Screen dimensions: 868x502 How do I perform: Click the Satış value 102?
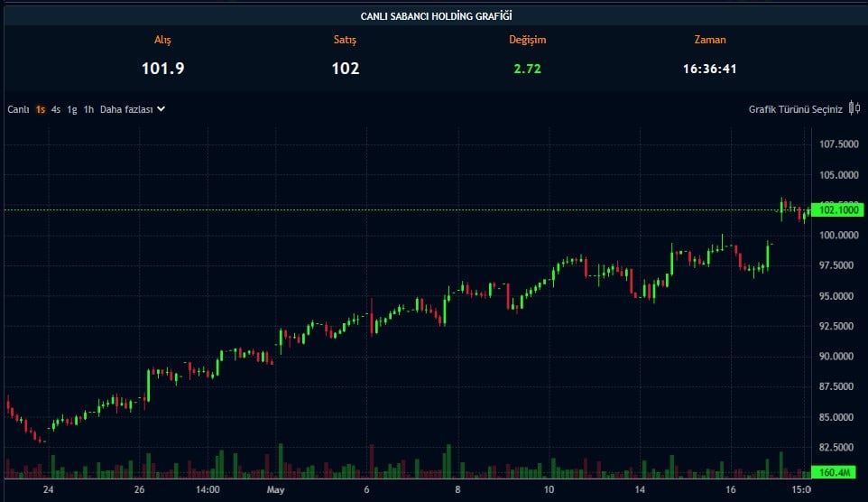pos(345,69)
